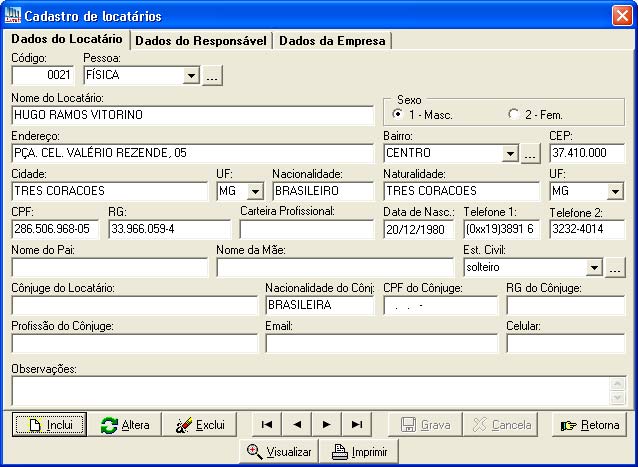Image resolution: width=638 pixels, height=467 pixels.
Task: Select the 1 - Masc. radio option
Action: click(398, 114)
